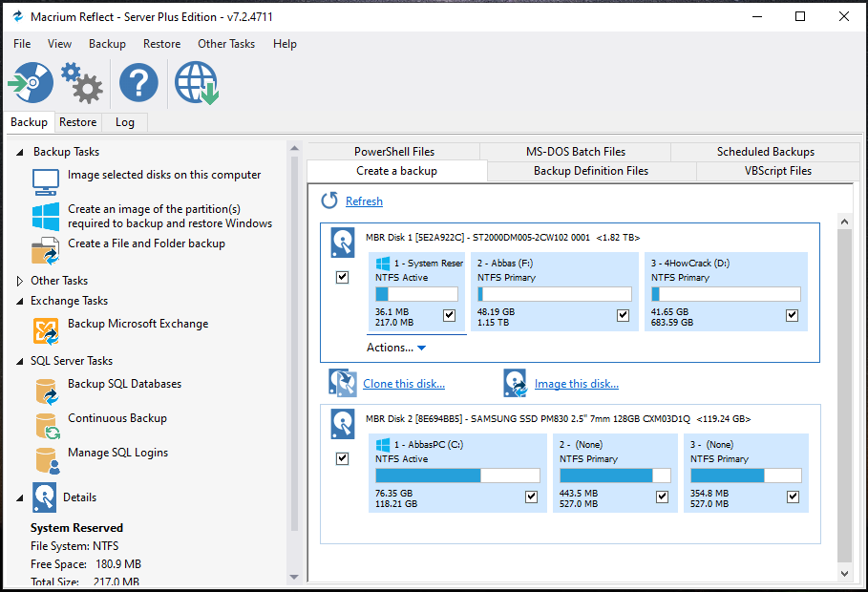The width and height of the screenshot is (868, 592).
Task: Open the Backup Definition Files tab
Action: 591,171
